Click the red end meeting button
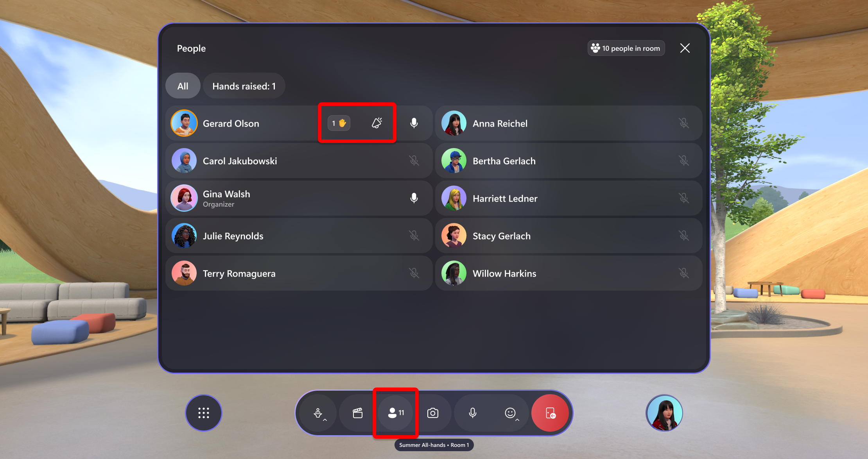Image resolution: width=868 pixels, height=459 pixels. pos(550,413)
